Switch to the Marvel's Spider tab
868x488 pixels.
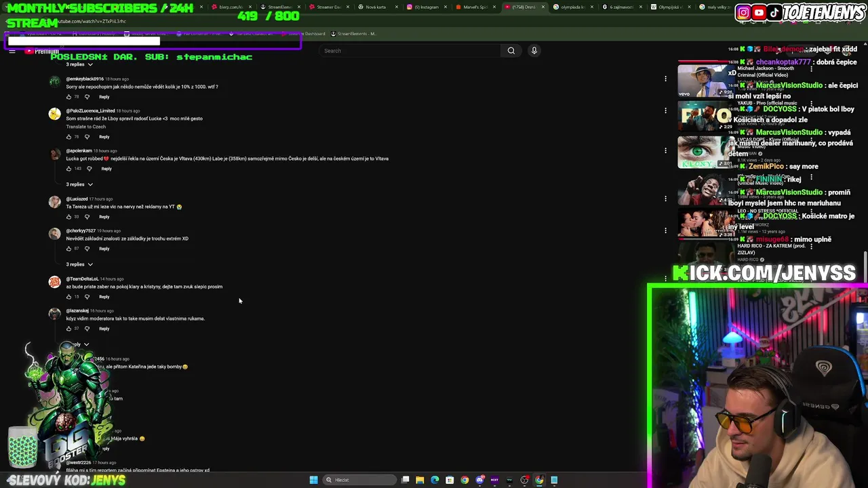[475, 7]
